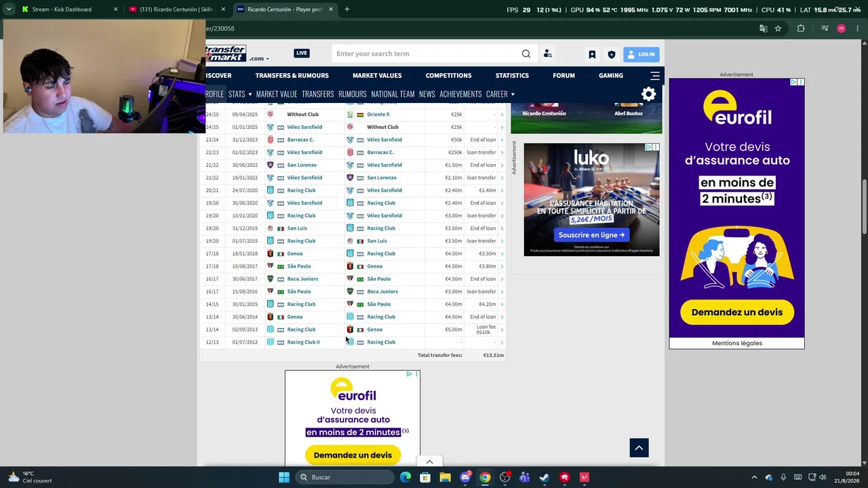
Task: Open FORUM menu
Action: 564,75
